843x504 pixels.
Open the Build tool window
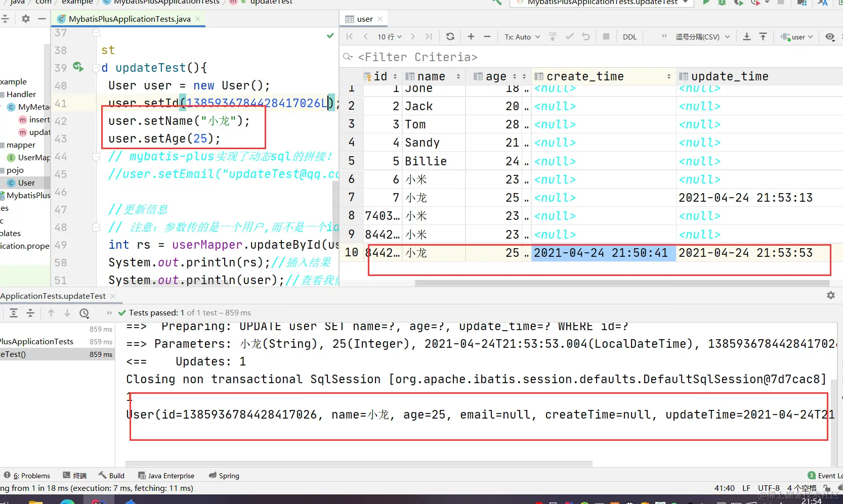click(111, 476)
